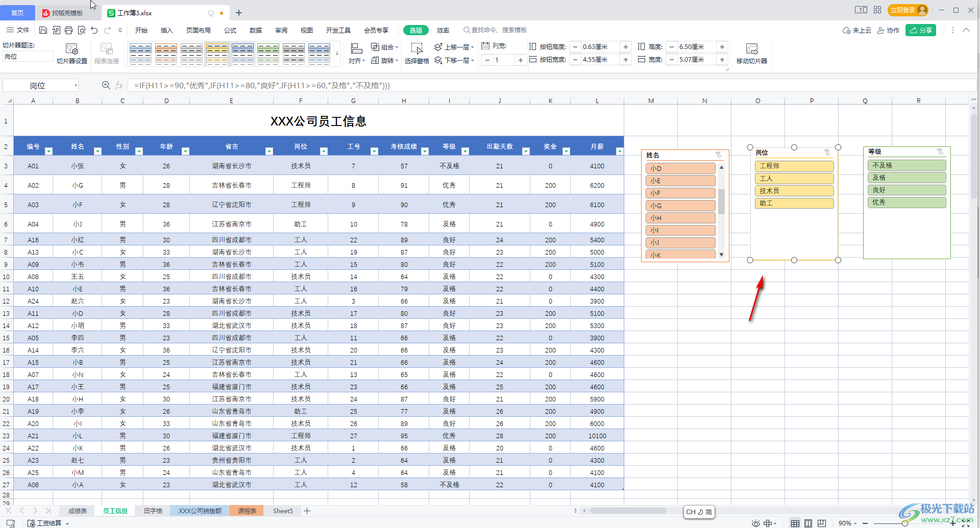Open filter dropdown for 省市 column
The width and height of the screenshot is (980, 528).
click(x=269, y=151)
